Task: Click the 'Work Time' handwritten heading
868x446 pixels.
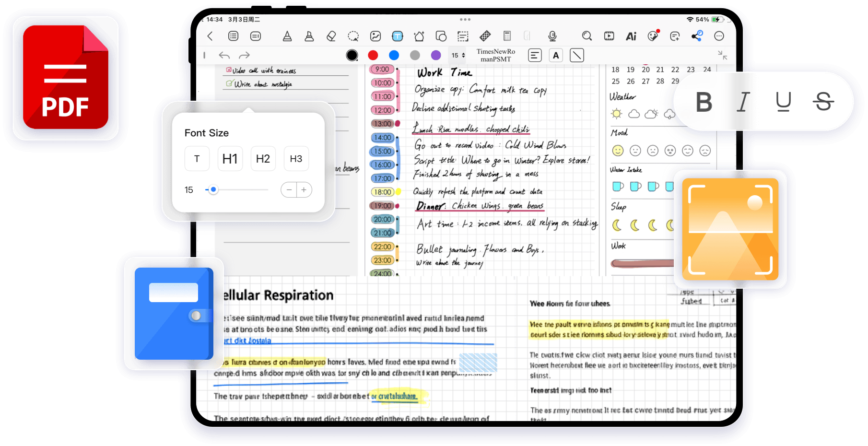Action: pos(445,72)
